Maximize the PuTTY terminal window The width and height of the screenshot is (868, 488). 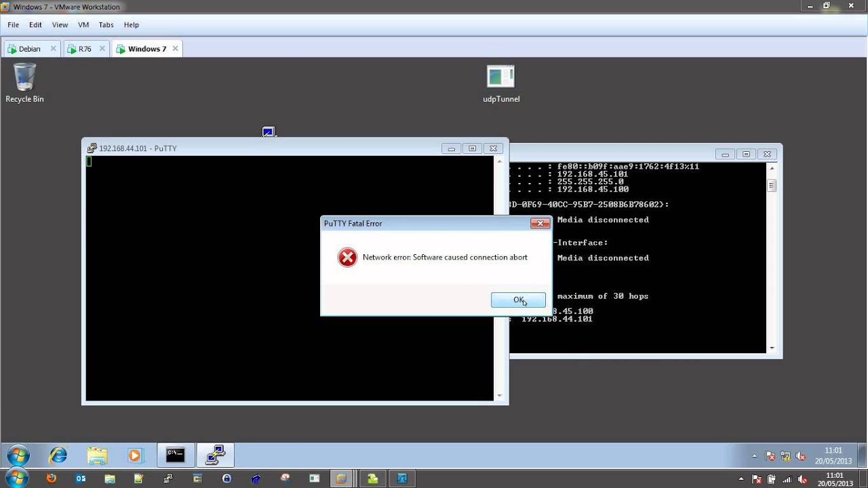click(472, 148)
